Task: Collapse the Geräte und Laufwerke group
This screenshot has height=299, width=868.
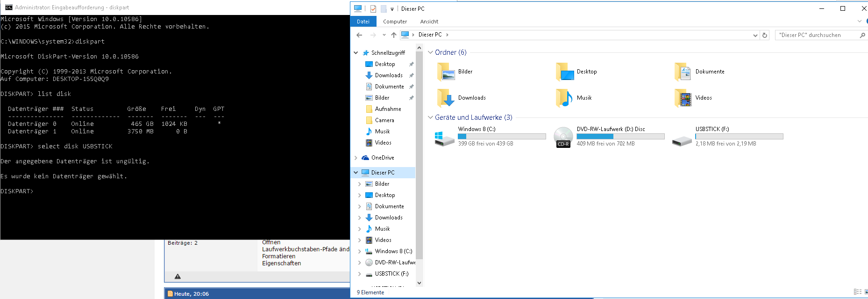Action: pos(431,117)
